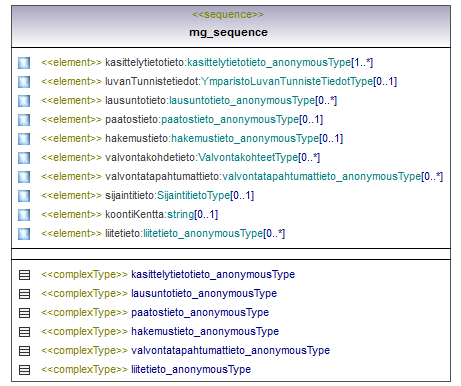Click the element icon beside luvanTunnistetiedot
461x386 pixels.
[x=24, y=82]
